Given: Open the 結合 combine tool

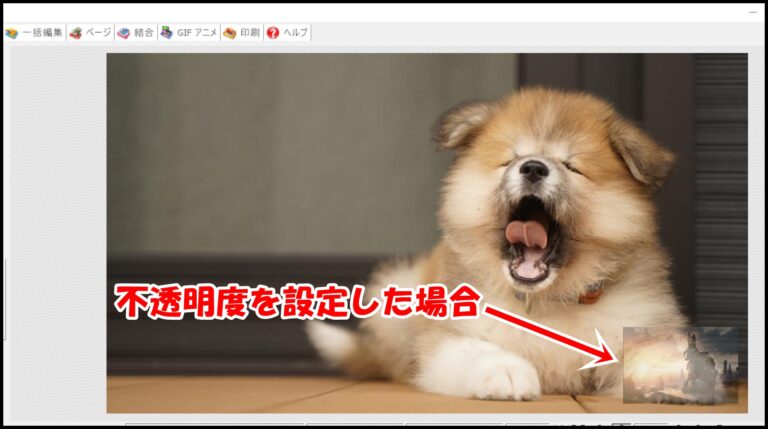Looking at the screenshot, I should coord(136,33).
